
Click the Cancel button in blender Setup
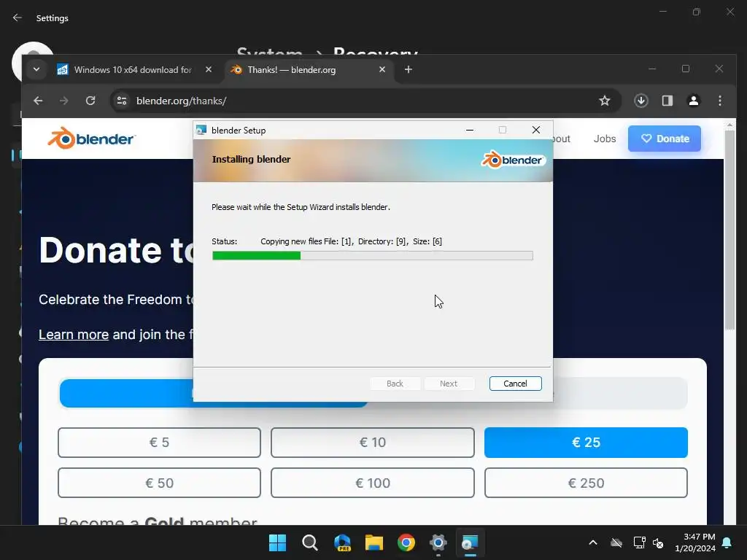(x=515, y=384)
